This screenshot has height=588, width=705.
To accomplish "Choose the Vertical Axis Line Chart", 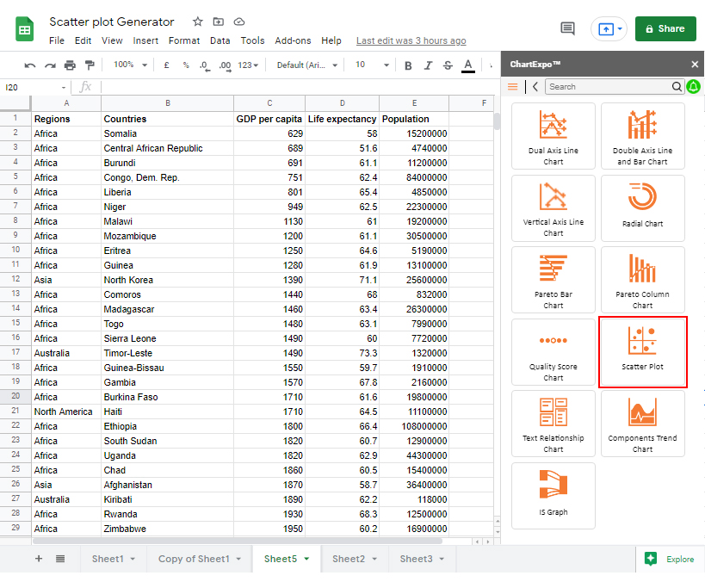I will click(553, 208).
